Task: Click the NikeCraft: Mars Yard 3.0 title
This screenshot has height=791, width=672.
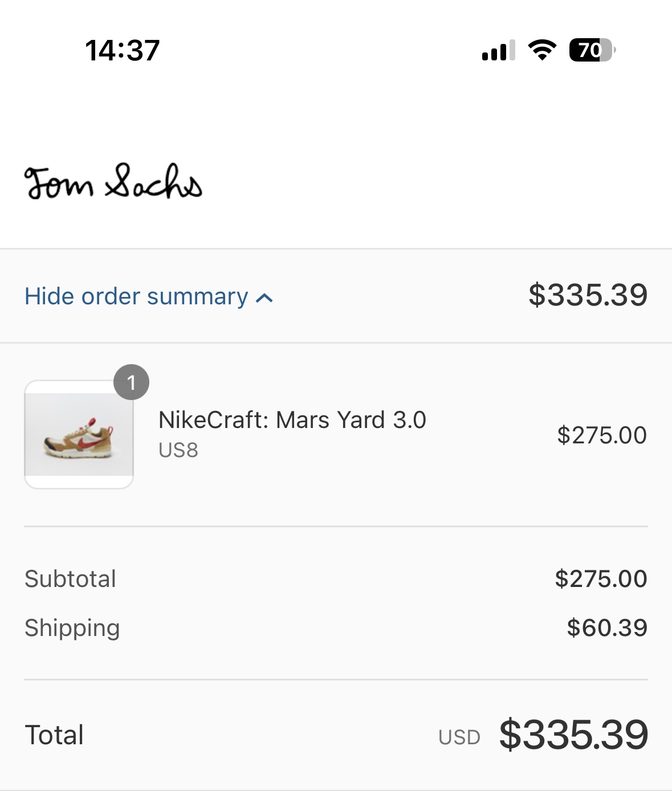Action: tap(292, 420)
